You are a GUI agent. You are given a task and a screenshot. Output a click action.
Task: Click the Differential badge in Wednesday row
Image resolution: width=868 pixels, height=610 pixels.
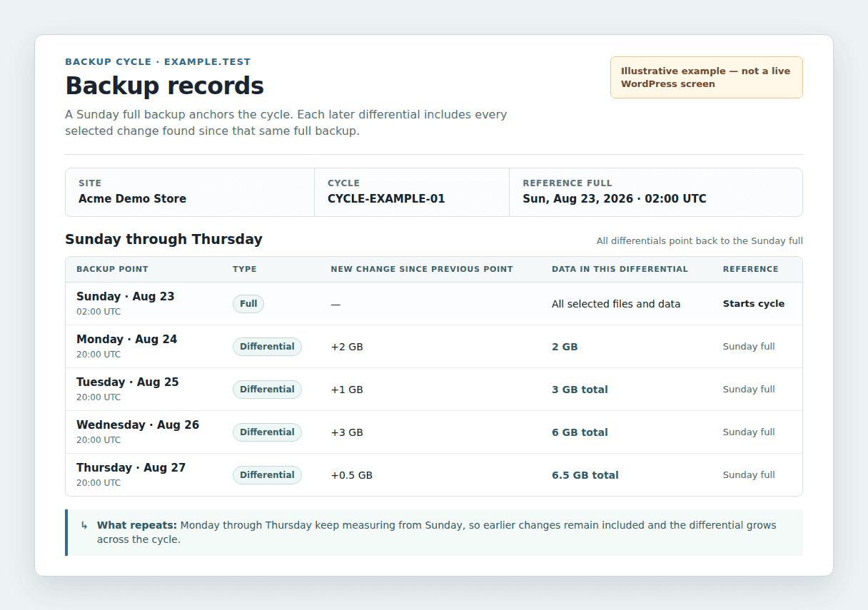tap(267, 432)
